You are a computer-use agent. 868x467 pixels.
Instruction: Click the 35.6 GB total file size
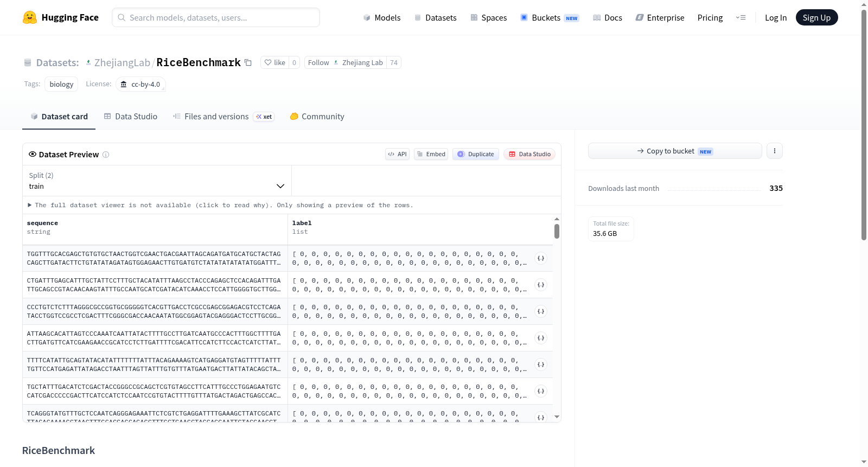(x=605, y=234)
